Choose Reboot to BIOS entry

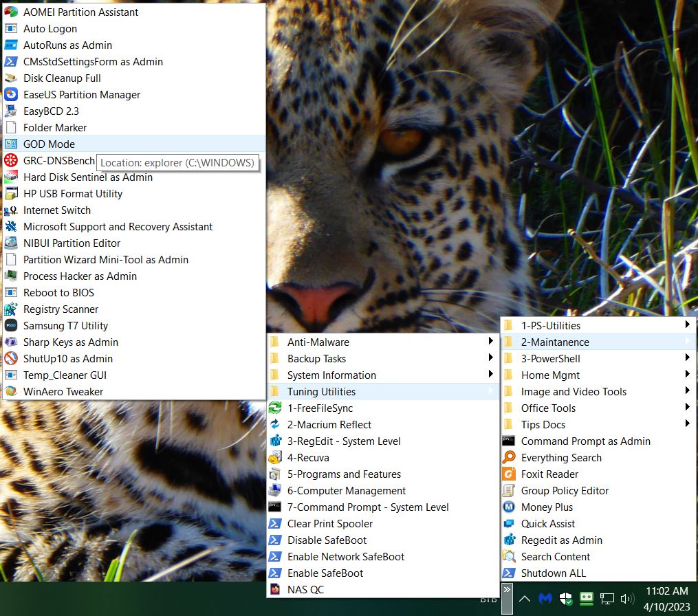coord(58,293)
